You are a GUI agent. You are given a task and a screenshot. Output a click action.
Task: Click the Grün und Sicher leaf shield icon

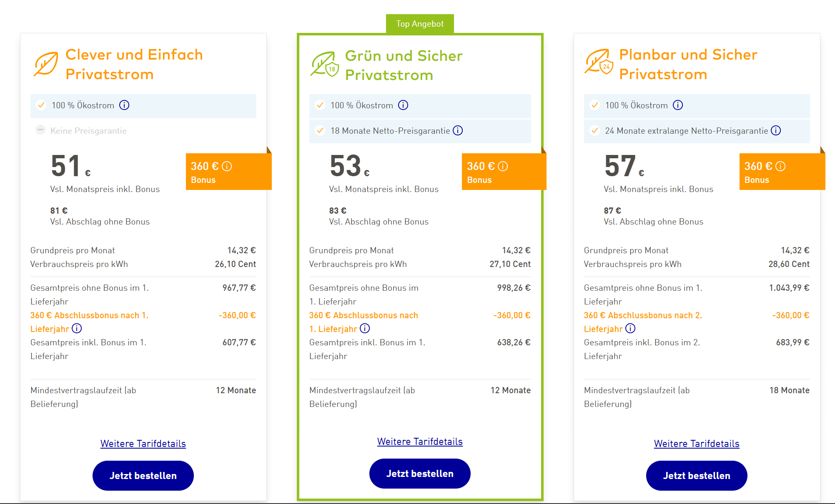pyautogui.click(x=324, y=65)
